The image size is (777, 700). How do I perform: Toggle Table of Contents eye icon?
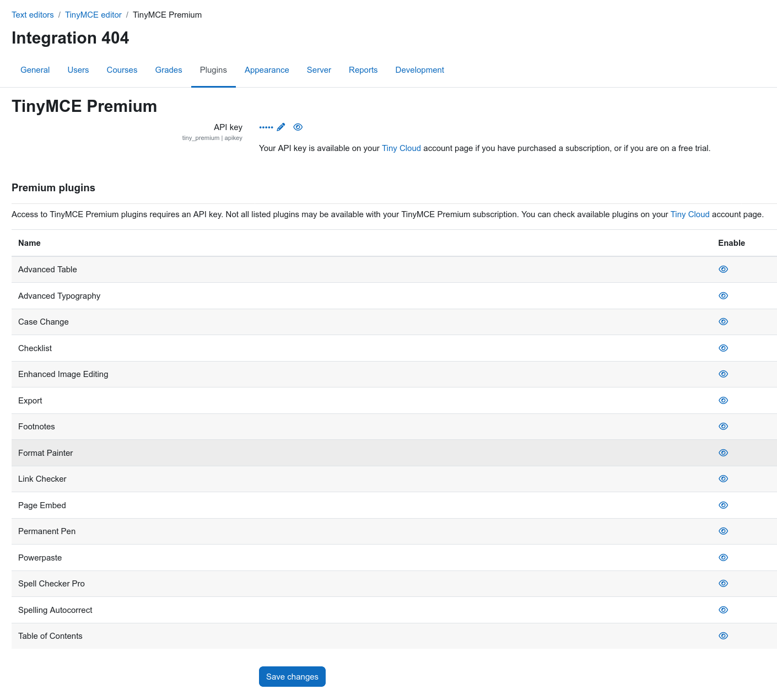coord(724,636)
